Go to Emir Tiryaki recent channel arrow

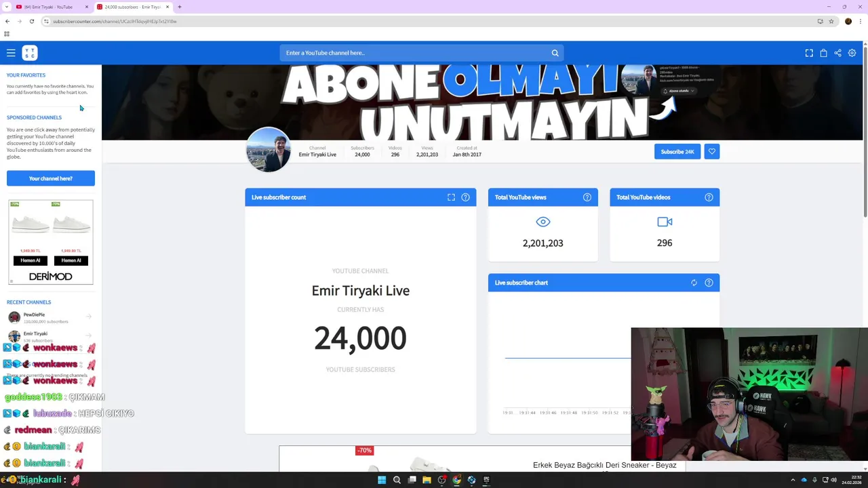pyautogui.click(x=88, y=335)
